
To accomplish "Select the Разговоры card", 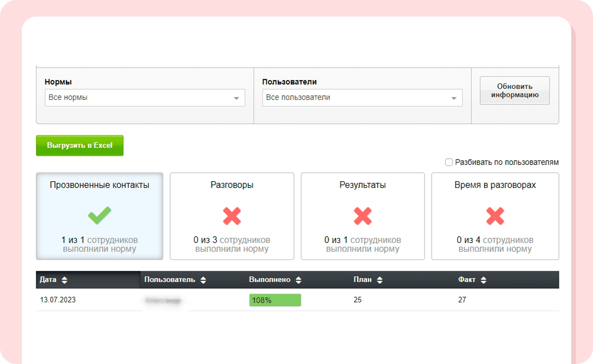I will pyautogui.click(x=232, y=216).
